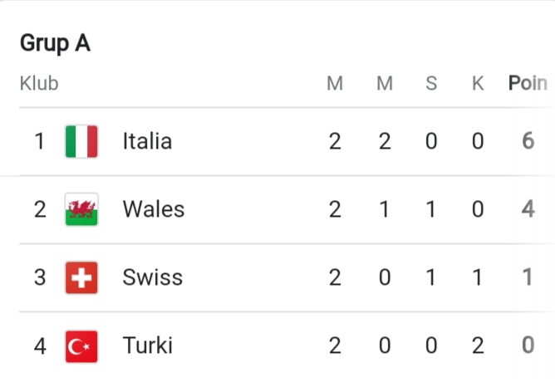Click the K losses column header

tap(478, 84)
